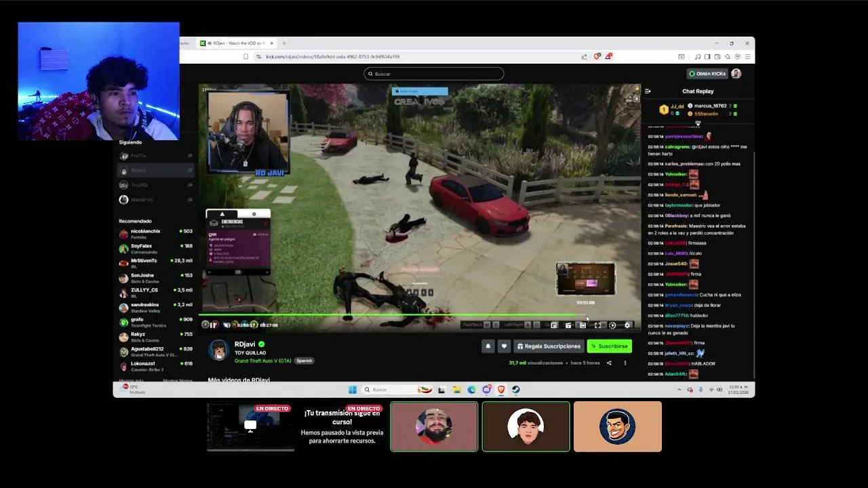The width and height of the screenshot is (868, 488).
Task: Share page icon in address bar
Action: pyautogui.click(x=585, y=57)
